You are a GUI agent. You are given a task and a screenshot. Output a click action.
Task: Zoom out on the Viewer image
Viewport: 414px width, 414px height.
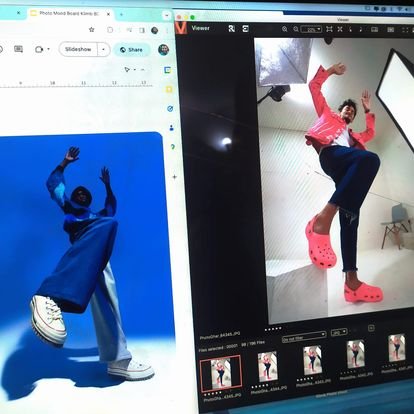point(296,29)
